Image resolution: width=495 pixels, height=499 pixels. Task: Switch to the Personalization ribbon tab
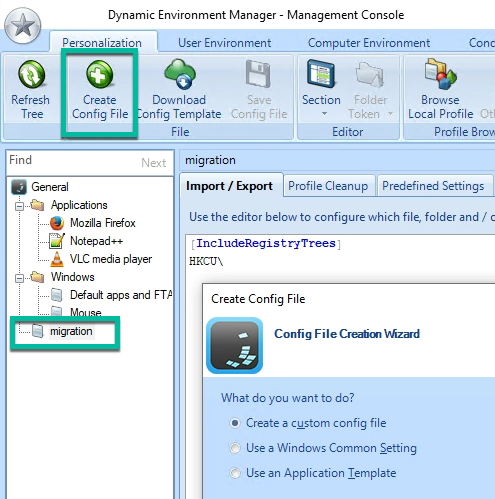pos(102,43)
